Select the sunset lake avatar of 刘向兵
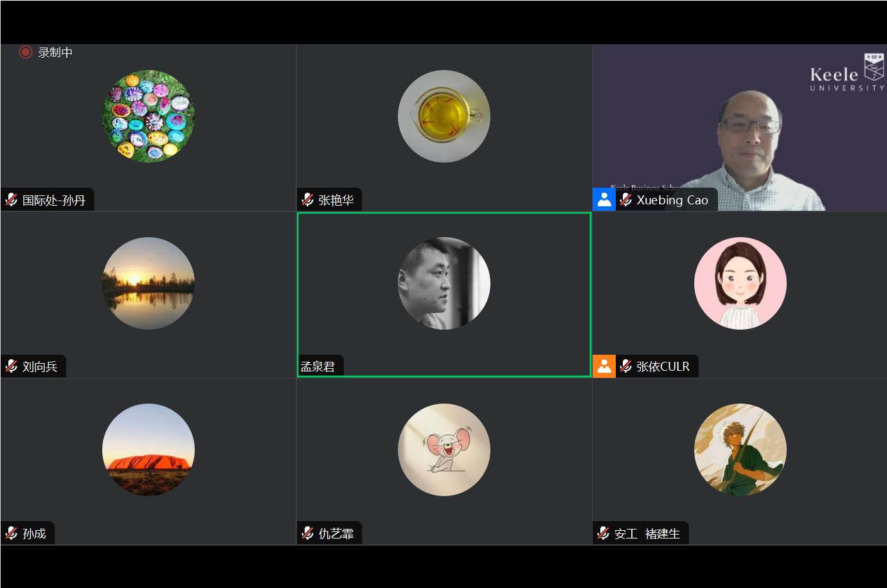This screenshot has height=588, width=887. (x=148, y=283)
